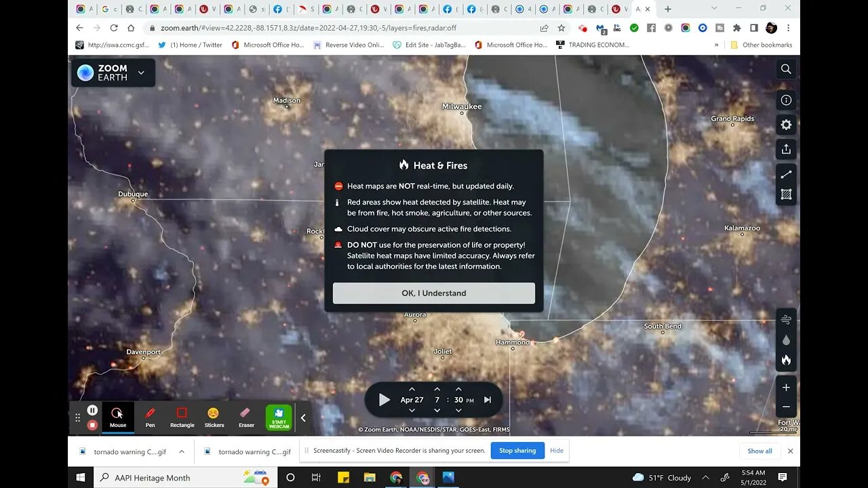Close the downloads bar
Viewport: 868px width, 488px height.
790,451
